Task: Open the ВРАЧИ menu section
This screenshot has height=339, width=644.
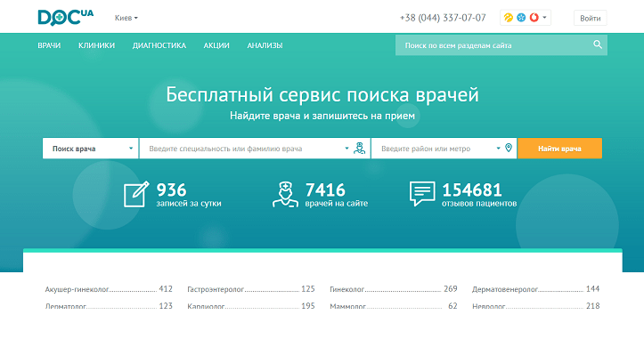Action: tap(49, 45)
